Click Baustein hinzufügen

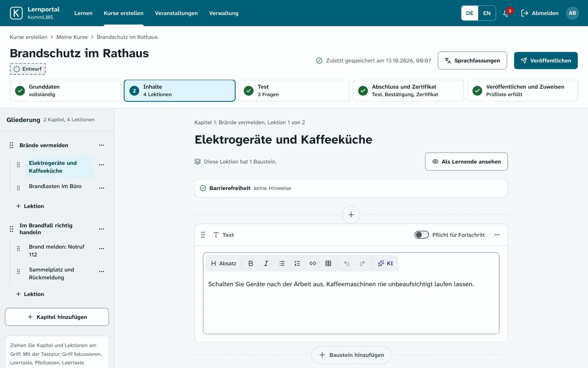[x=351, y=355]
